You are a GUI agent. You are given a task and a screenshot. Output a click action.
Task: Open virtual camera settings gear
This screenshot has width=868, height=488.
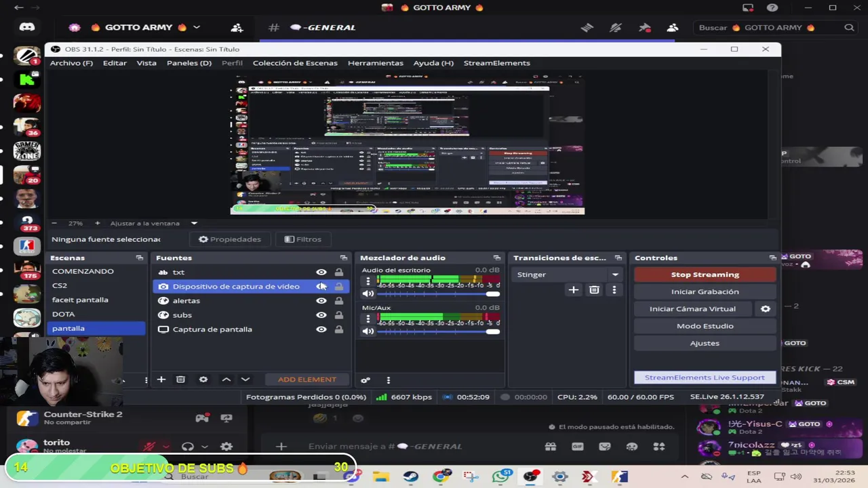766,309
